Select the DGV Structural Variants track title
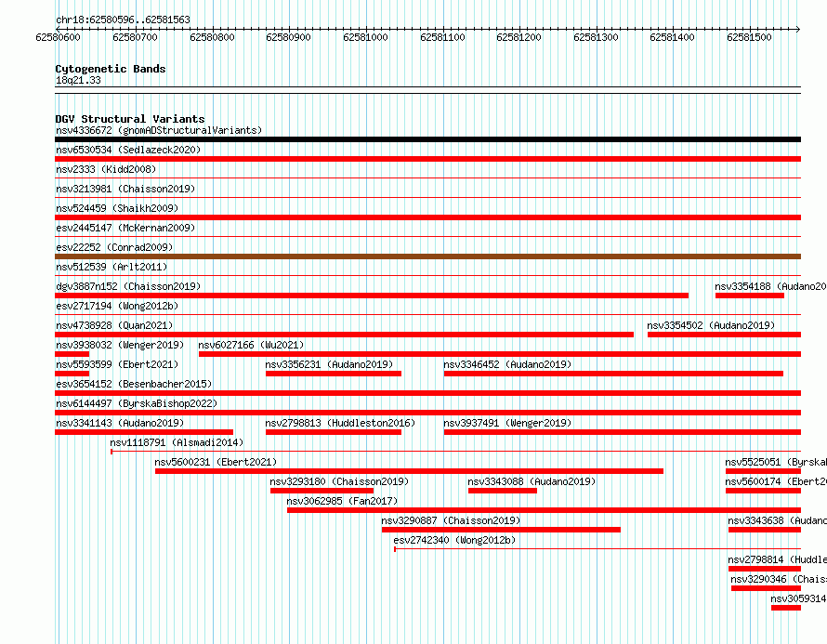 coord(130,119)
